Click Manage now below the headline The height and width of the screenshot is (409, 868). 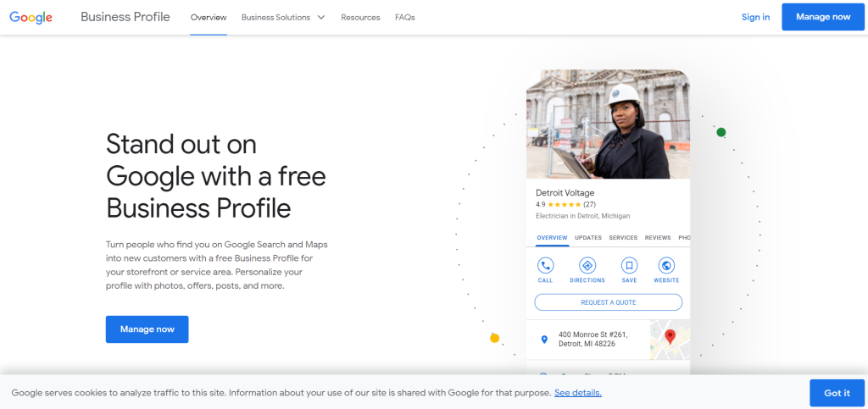coord(147,329)
